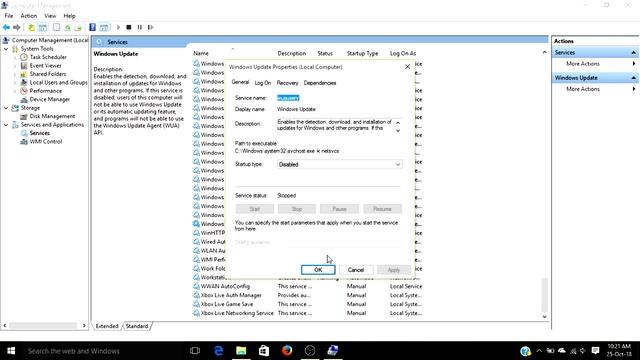Screen dimensions: 640x360
Task: Open the Windows Store taskbar icon
Action: pyautogui.click(x=264, y=351)
